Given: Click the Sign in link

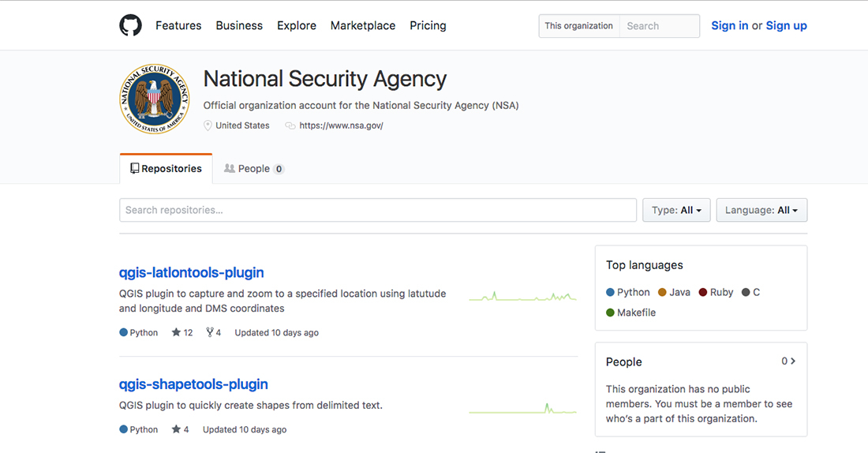Looking at the screenshot, I should (x=730, y=25).
